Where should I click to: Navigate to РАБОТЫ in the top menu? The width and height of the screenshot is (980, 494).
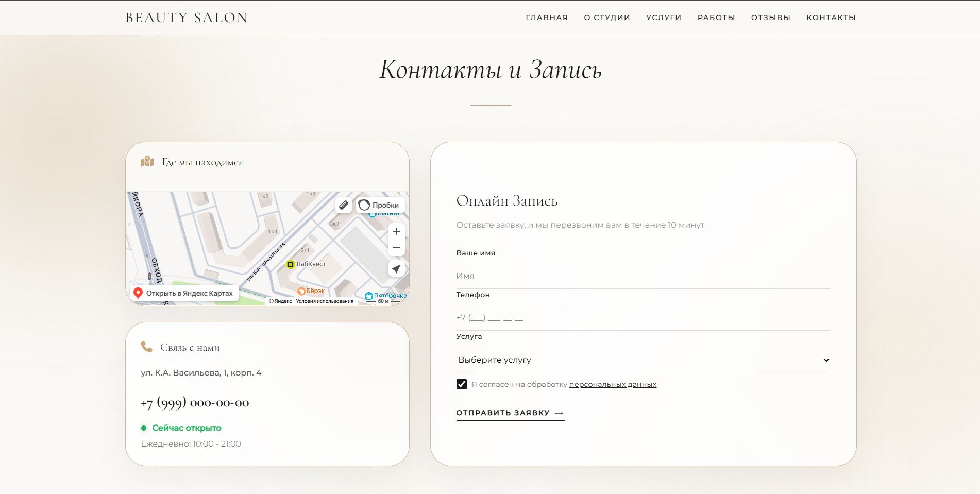[716, 17]
